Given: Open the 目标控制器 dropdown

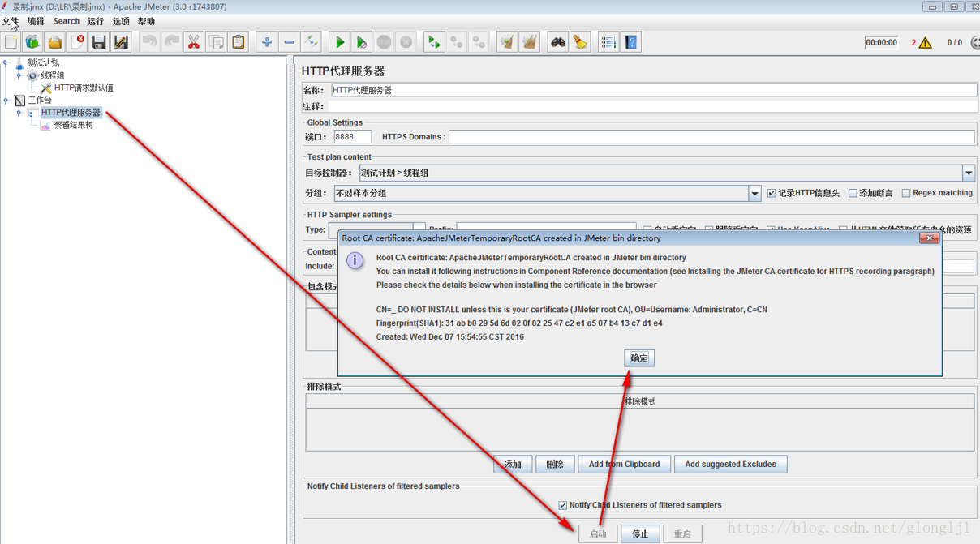Looking at the screenshot, I should pyautogui.click(x=969, y=173).
